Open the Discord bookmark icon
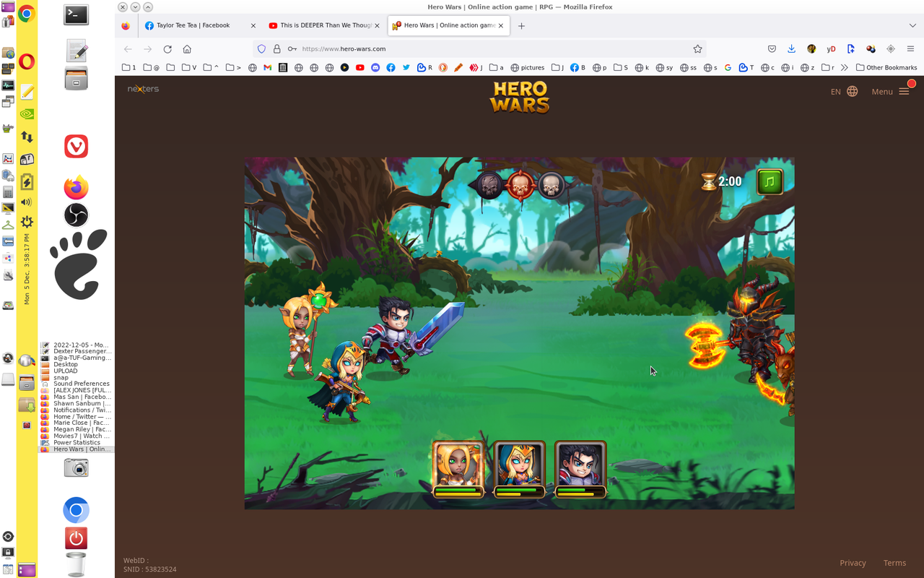Viewport: 924px width, 578px height. click(x=375, y=68)
